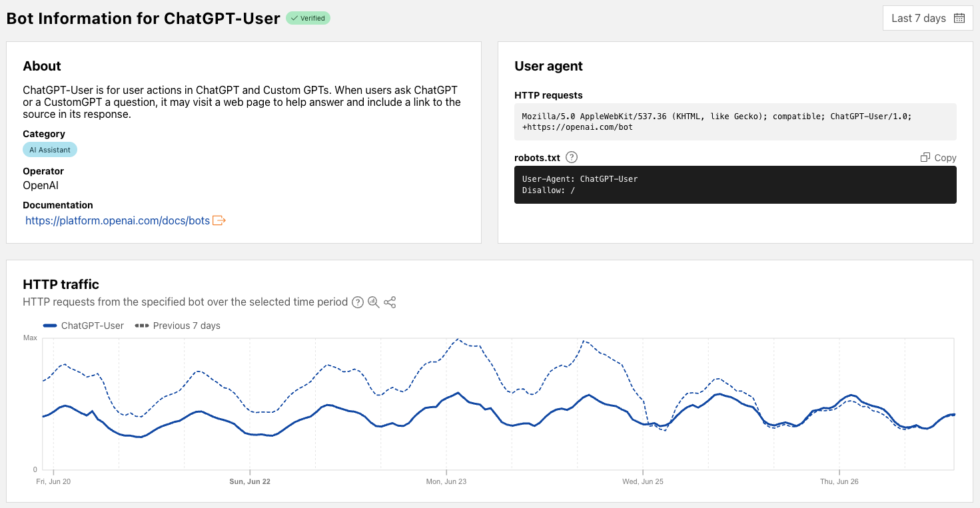Click the Max label on the chart y-axis
The width and height of the screenshot is (980, 508).
pyautogui.click(x=30, y=338)
